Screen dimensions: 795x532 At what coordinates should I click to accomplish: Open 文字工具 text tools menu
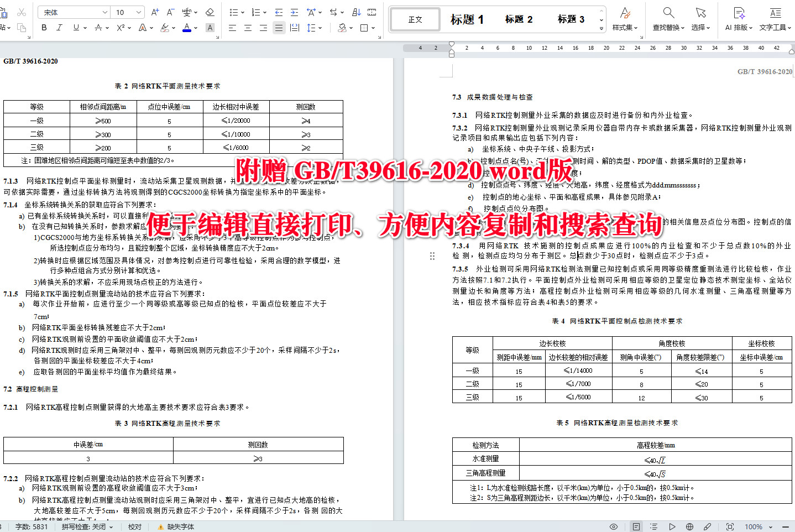click(x=775, y=19)
